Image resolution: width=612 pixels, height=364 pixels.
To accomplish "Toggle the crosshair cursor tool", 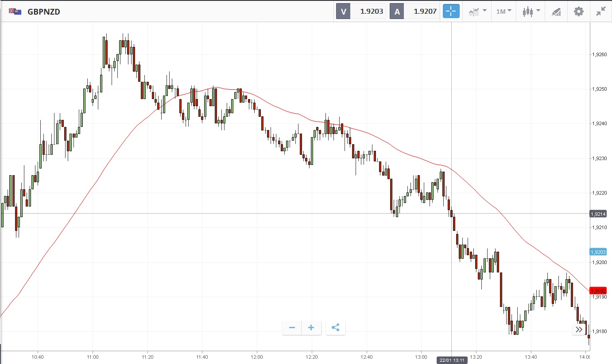I will [x=451, y=11].
